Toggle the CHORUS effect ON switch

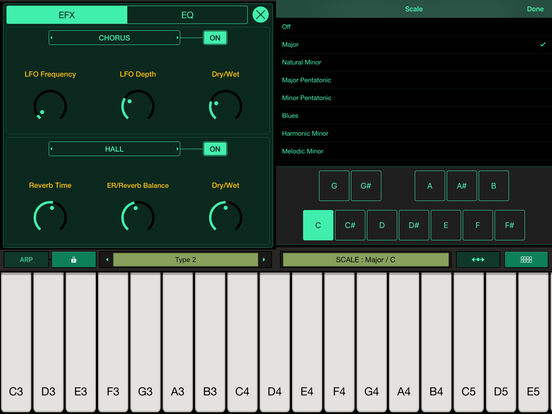click(215, 38)
